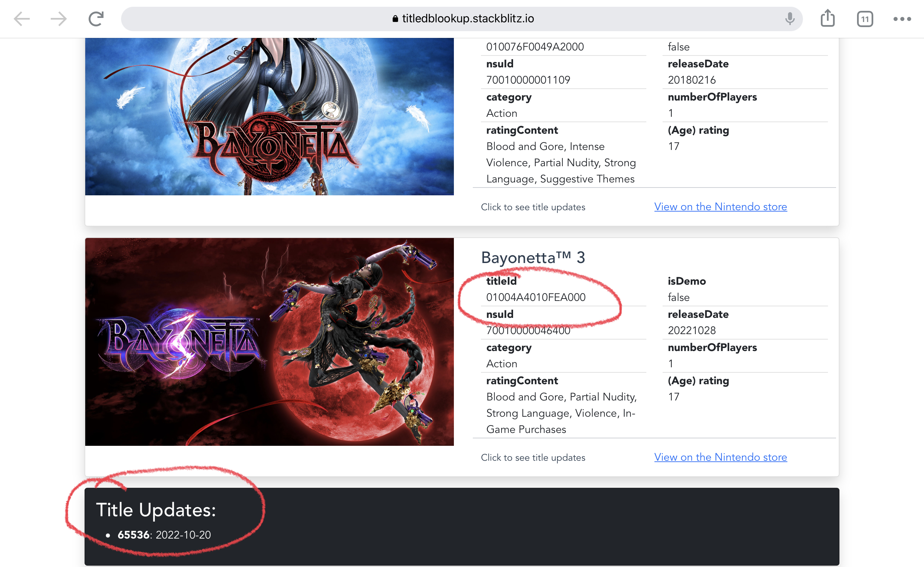Open the Nintendo store link for Bayonetta
The height and width of the screenshot is (567, 924).
coord(720,207)
